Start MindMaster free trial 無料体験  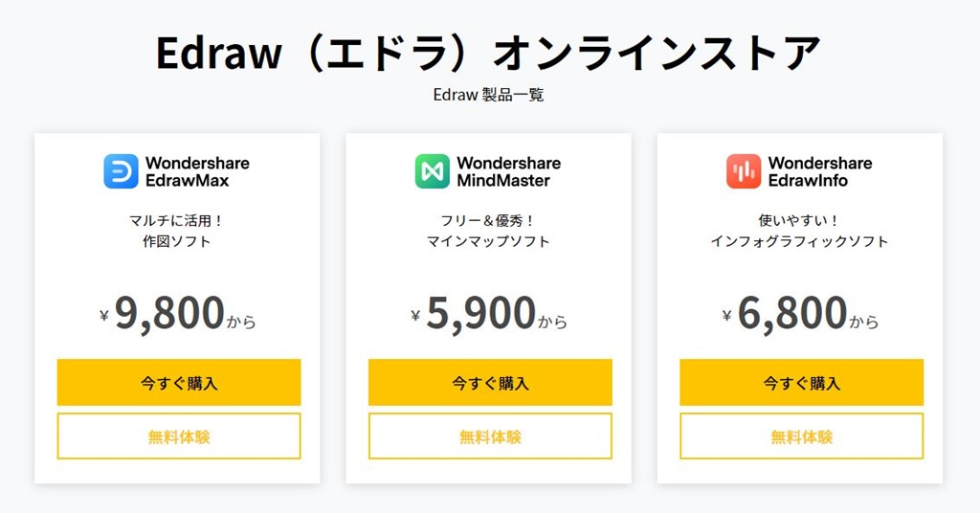[x=490, y=436]
